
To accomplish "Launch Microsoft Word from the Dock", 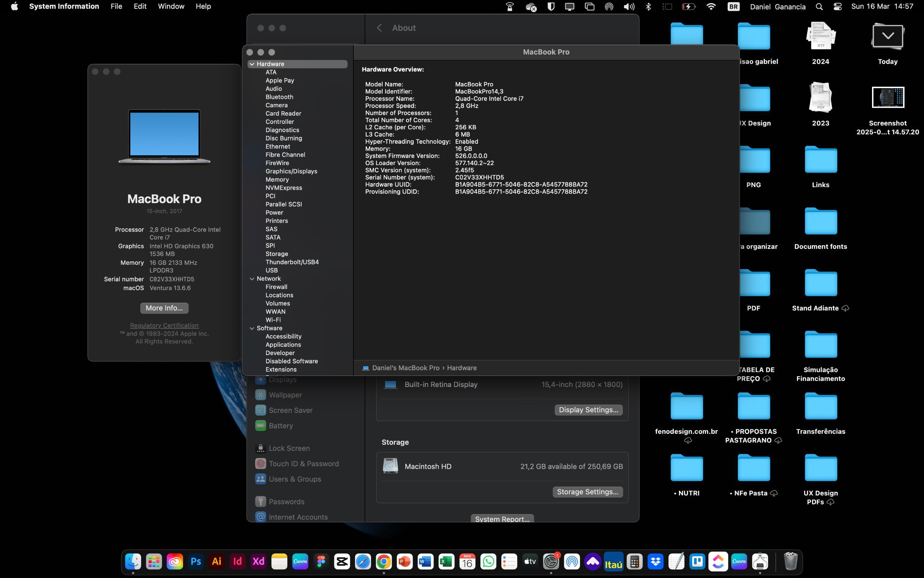I will (x=425, y=561).
